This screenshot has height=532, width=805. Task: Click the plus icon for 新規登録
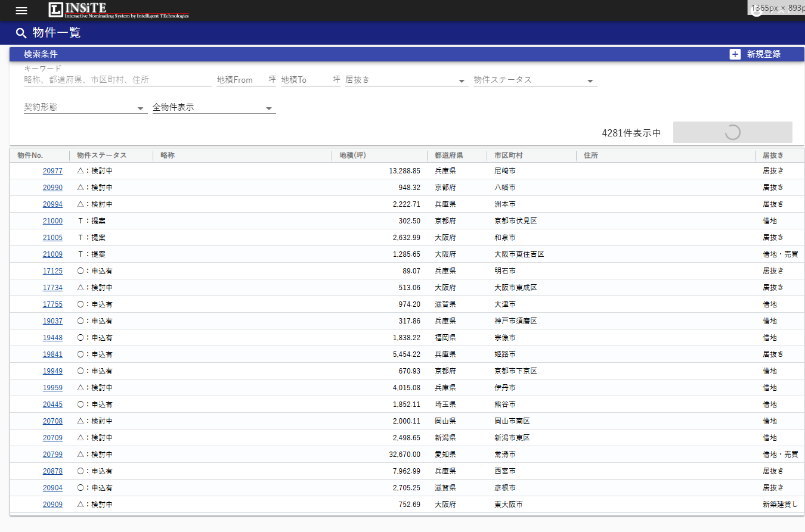point(735,54)
